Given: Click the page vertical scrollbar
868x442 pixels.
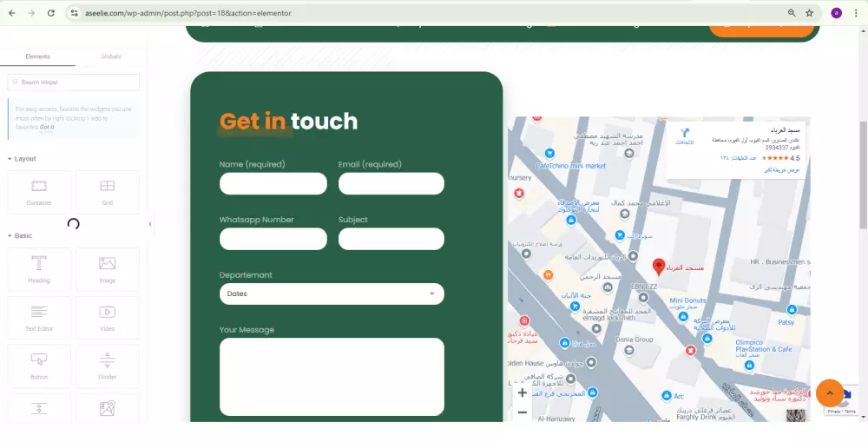Looking at the screenshot, I should click(x=863, y=175).
